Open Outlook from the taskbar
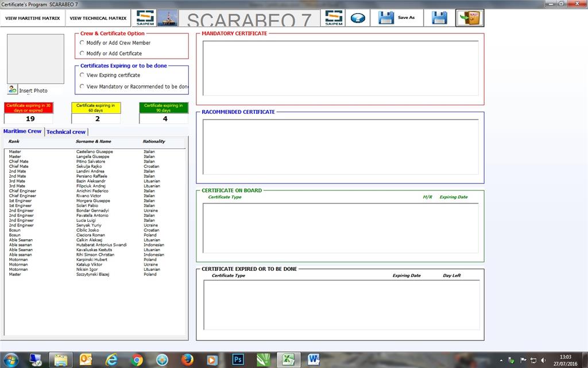588x368 pixels. (x=86, y=360)
